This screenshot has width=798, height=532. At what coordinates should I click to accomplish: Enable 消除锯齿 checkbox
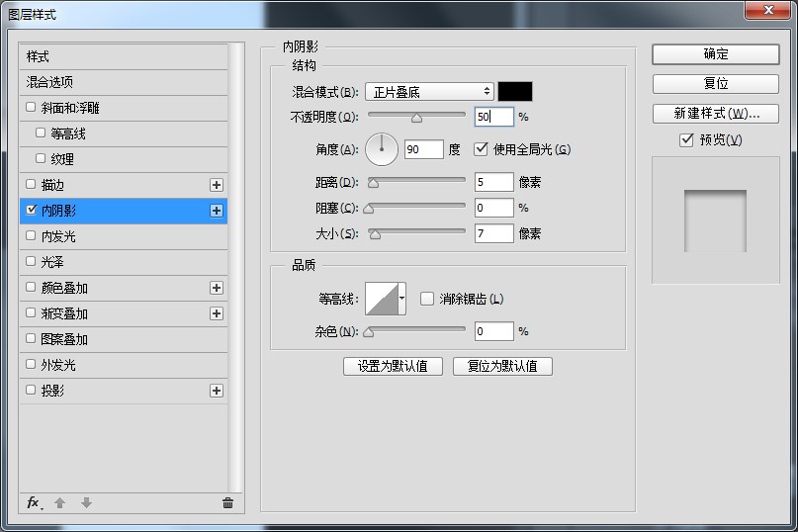click(427, 299)
